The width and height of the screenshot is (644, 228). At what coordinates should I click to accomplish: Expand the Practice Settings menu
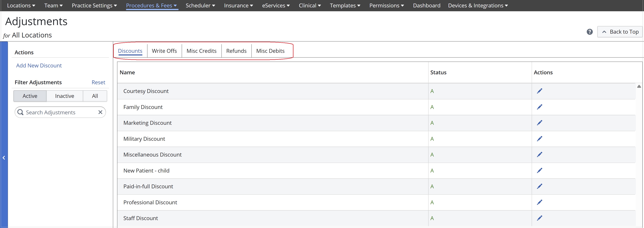pos(94,6)
